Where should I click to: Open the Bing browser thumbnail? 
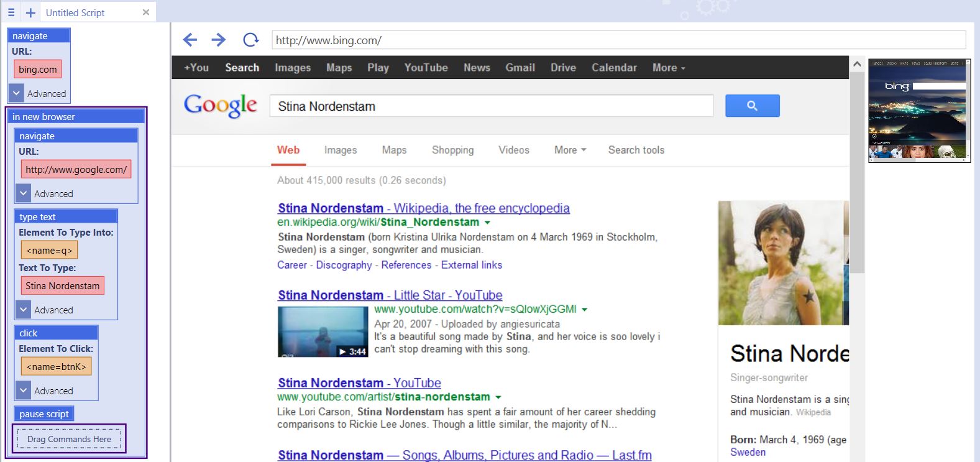(919, 111)
